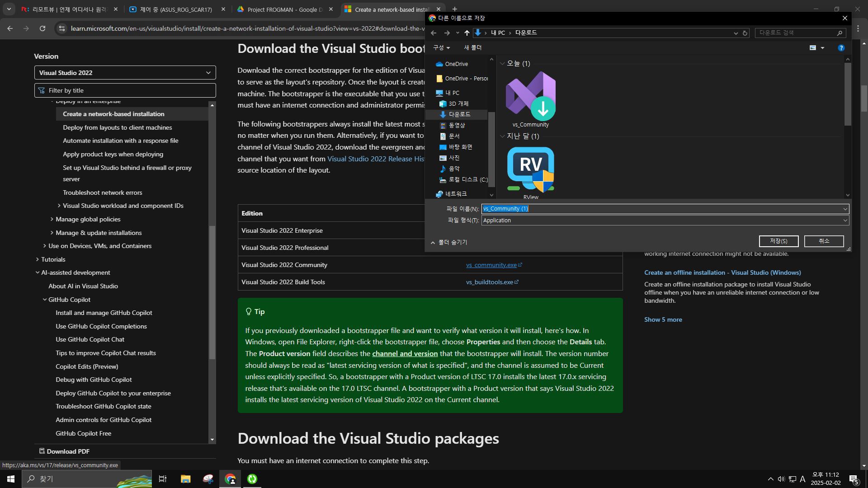Screen dimensions: 868x488
Task: Open Create an offline installation link
Action: [x=722, y=273]
